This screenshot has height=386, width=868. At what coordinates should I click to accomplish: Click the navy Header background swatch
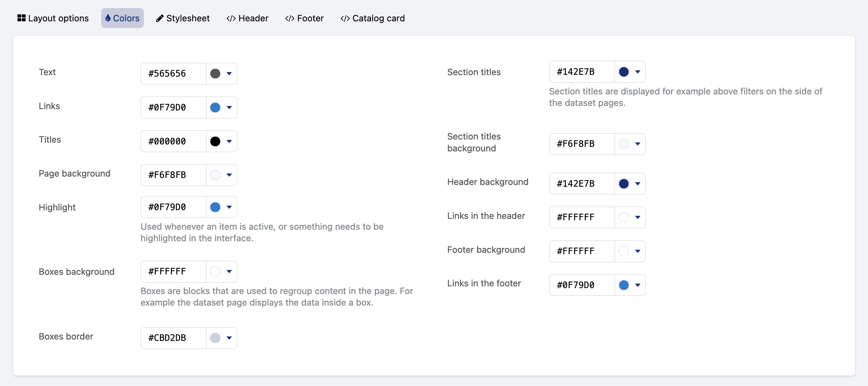point(624,184)
